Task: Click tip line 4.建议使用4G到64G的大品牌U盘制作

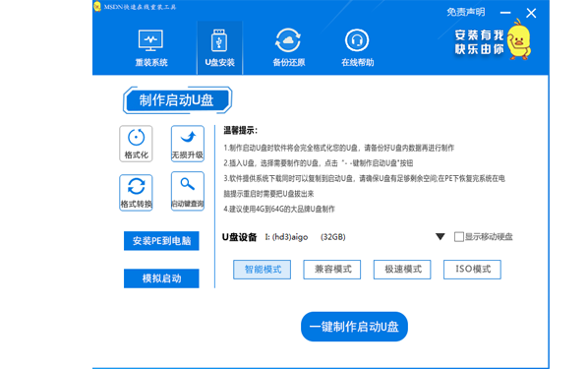Action: click(279, 209)
